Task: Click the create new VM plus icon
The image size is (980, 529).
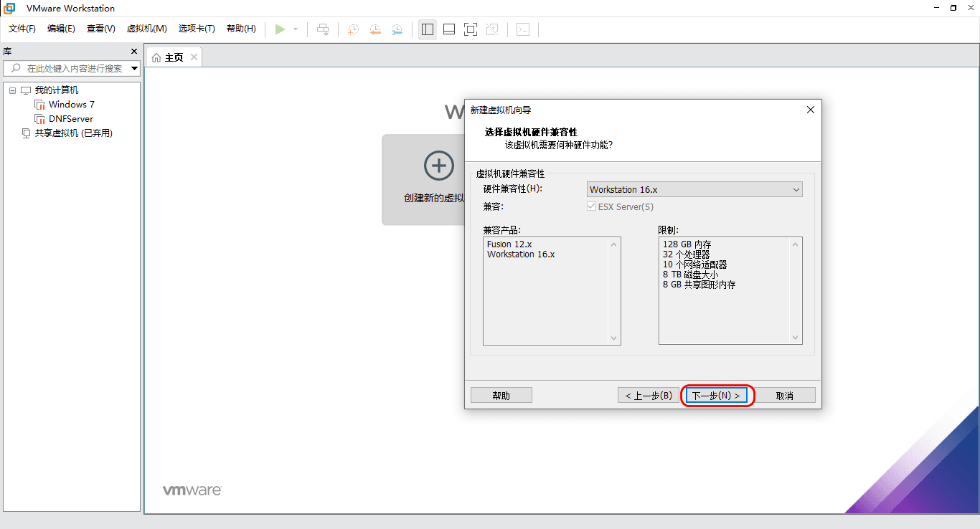Action: click(x=439, y=166)
